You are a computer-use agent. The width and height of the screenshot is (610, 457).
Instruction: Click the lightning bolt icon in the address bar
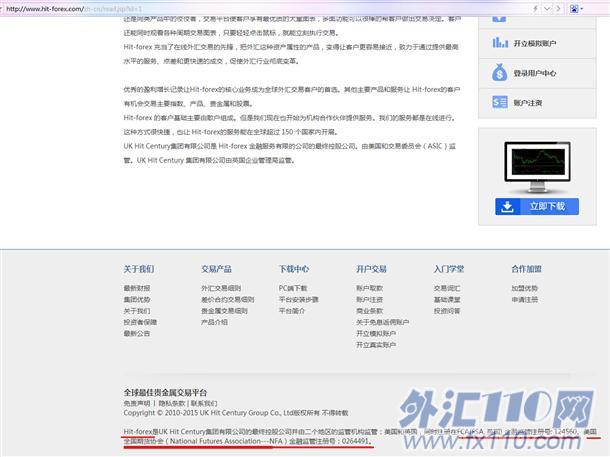pos(535,9)
